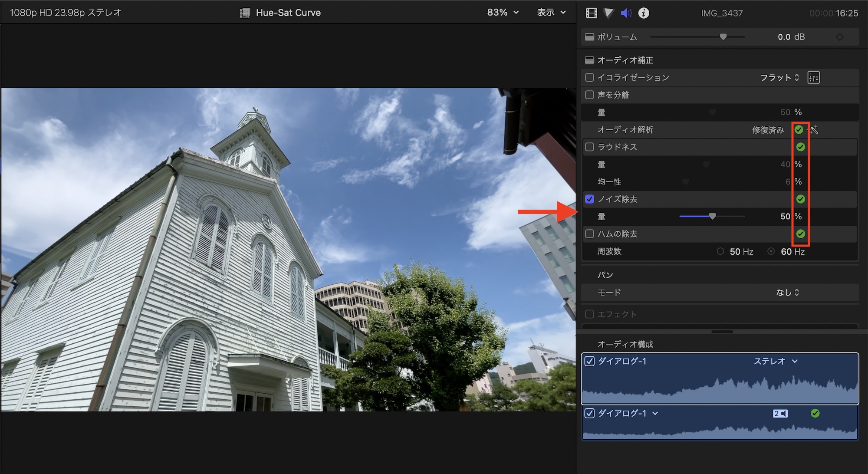Open the equalizer graph editor icon
The image size is (868, 474).
pos(813,78)
